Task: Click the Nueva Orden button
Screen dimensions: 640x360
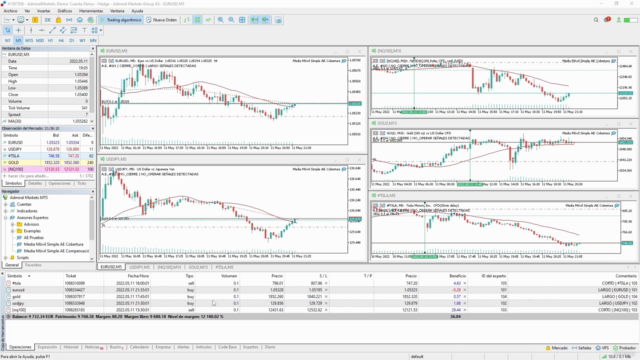Action: (x=162, y=20)
